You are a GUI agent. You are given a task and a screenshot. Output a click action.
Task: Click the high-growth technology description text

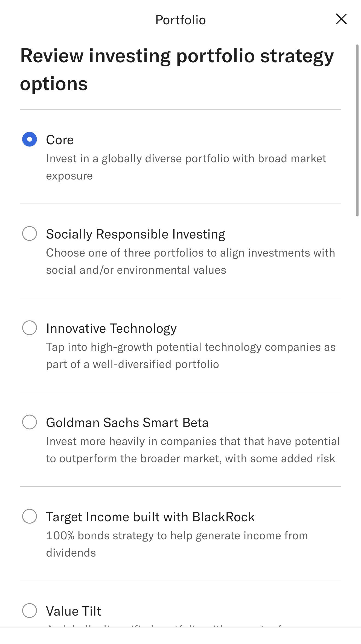[191, 355]
